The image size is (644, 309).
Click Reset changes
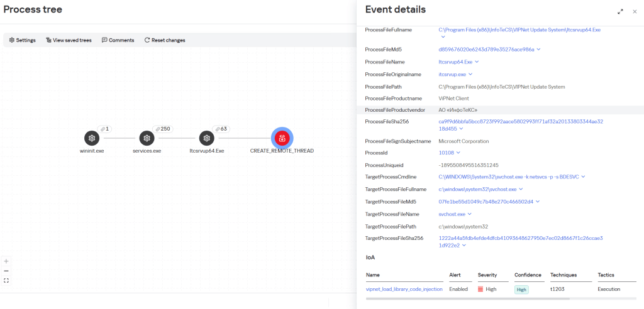(x=165, y=40)
